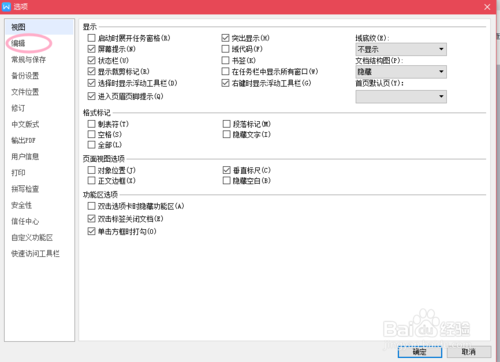Cancel the dialog with 取消 button

coord(469,352)
